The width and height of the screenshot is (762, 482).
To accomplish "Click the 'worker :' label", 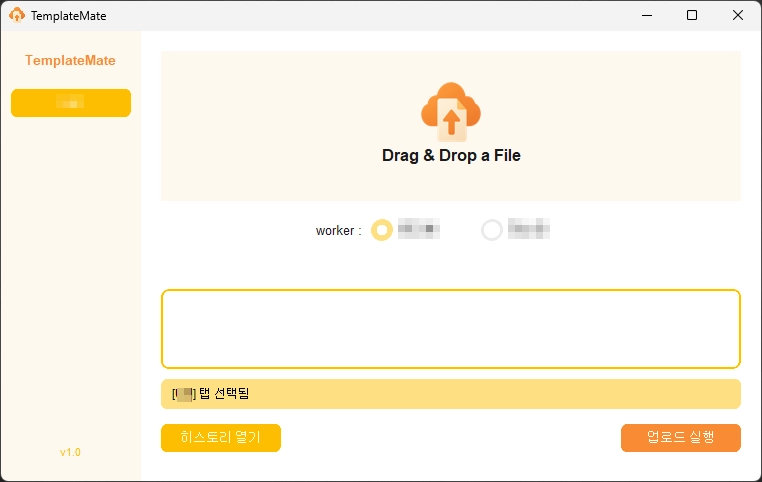I will (338, 231).
